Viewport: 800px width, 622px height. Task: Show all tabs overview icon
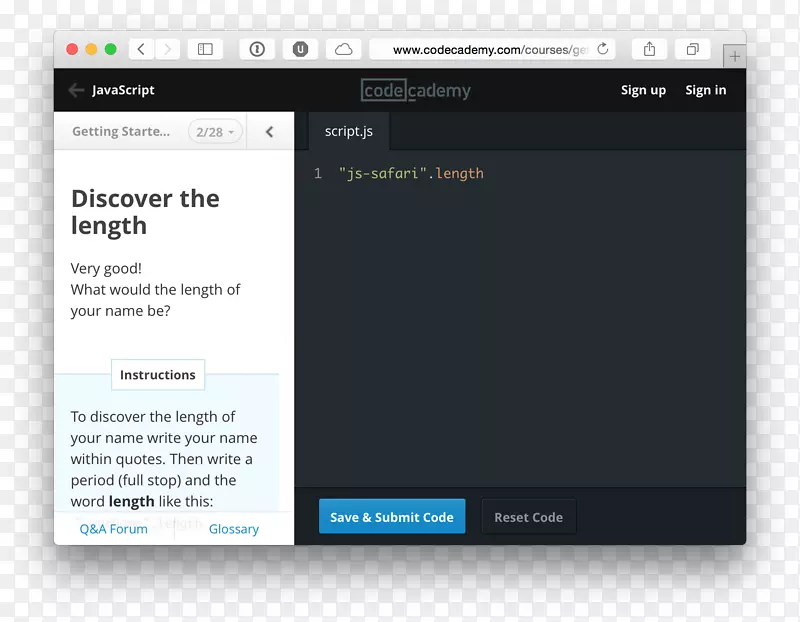[x=692, y=49]
